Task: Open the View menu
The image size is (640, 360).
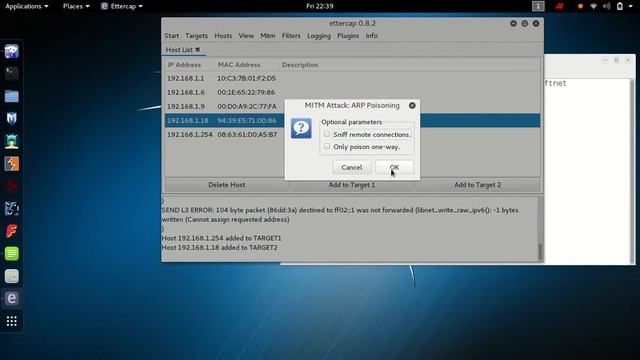Action: tap(246, 36)
